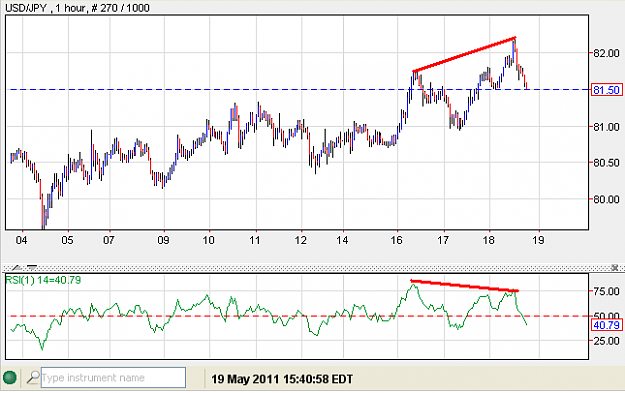This screenshot has height=393, width=625.
Task: Click date label 09 on time axis
Action: [x=163, y=240]
